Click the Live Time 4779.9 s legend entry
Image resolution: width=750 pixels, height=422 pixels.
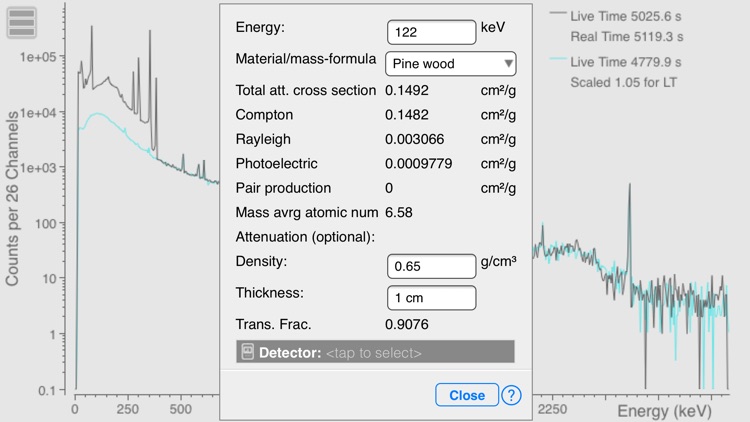626,62
